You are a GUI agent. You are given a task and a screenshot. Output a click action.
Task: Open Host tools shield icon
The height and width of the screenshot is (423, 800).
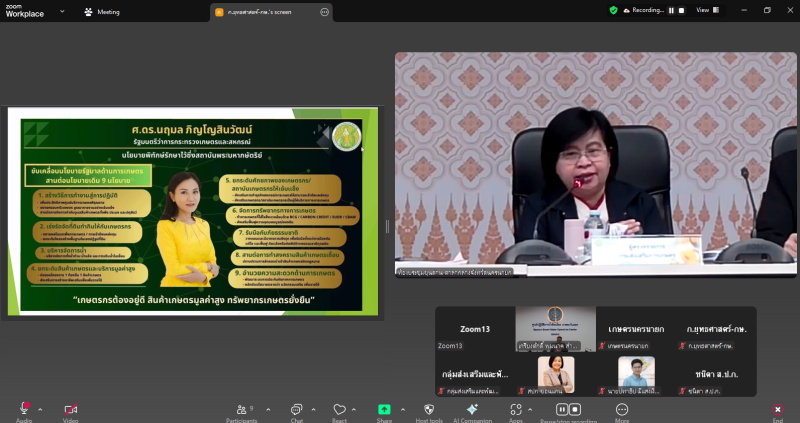coord(429,409)
